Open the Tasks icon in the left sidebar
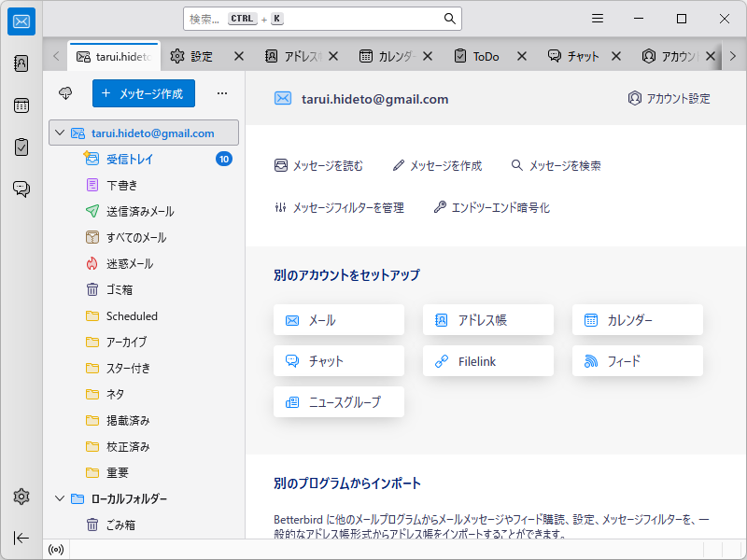 [21, 147]
